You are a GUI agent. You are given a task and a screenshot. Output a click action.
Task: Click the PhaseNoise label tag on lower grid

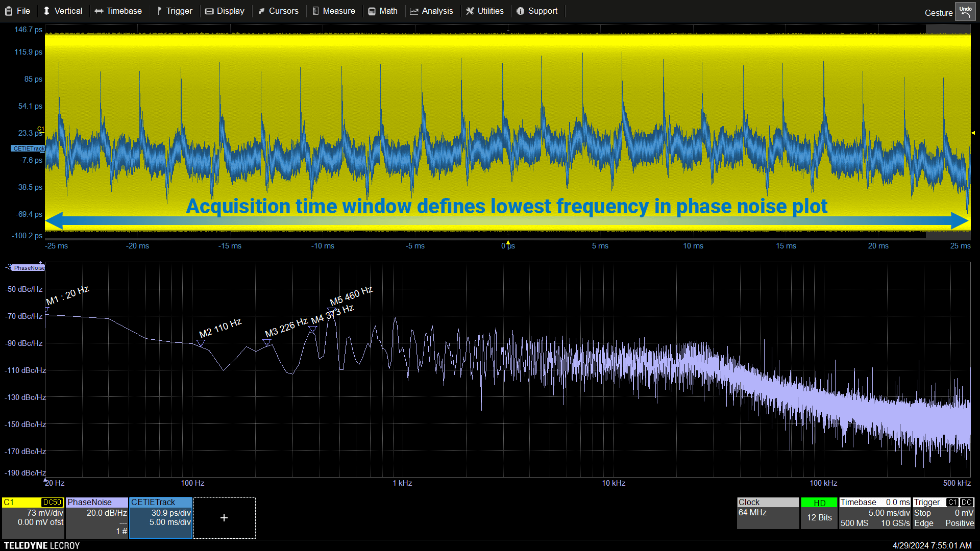29,268
